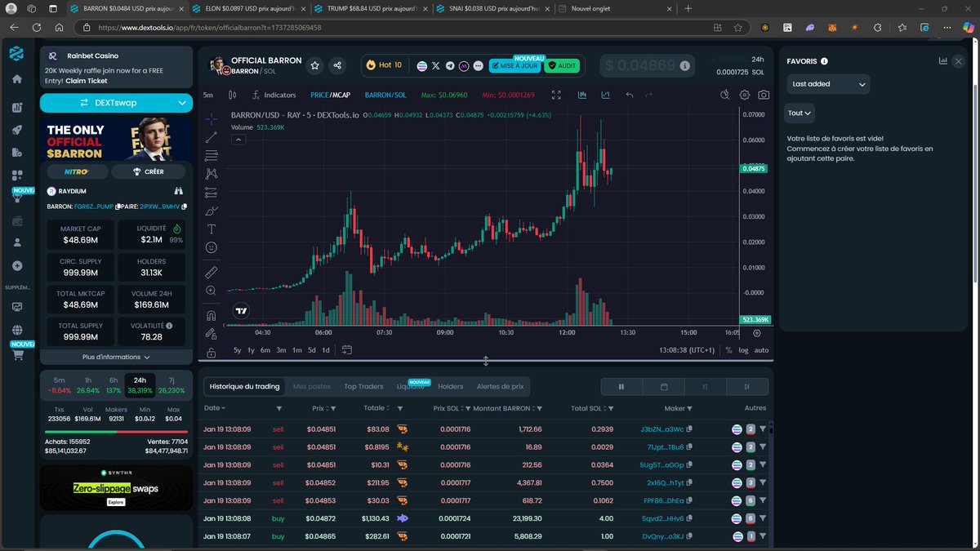980x551 pixels.
Task: Select the text annotation tool
Action: pos(211,229)
